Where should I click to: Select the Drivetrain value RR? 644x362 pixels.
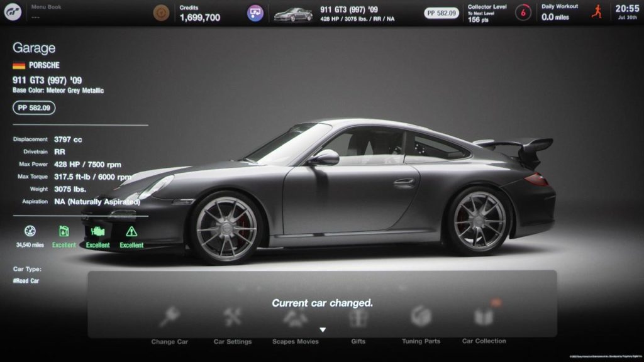[60, 152]
